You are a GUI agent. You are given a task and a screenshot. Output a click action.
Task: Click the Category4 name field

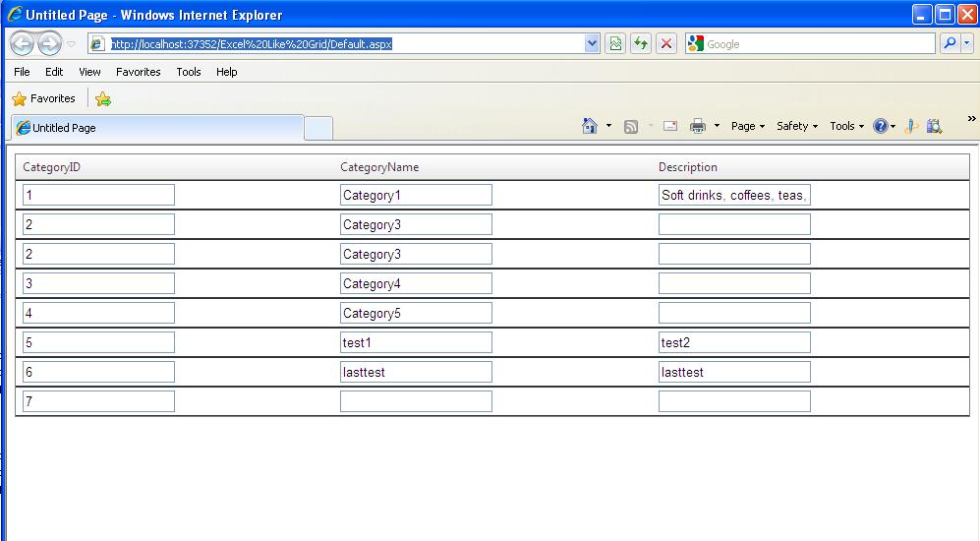[x=416, y=283]
